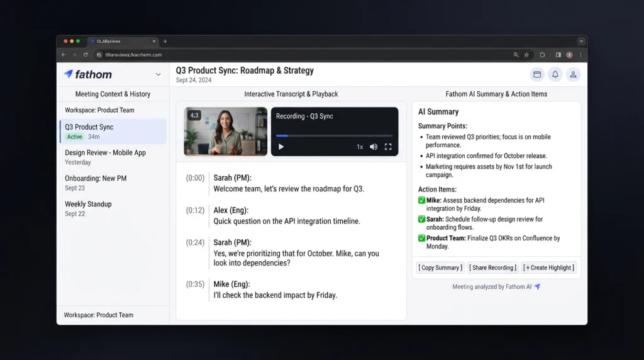Open the layout panel icon in header

click(x=537, y=74)
